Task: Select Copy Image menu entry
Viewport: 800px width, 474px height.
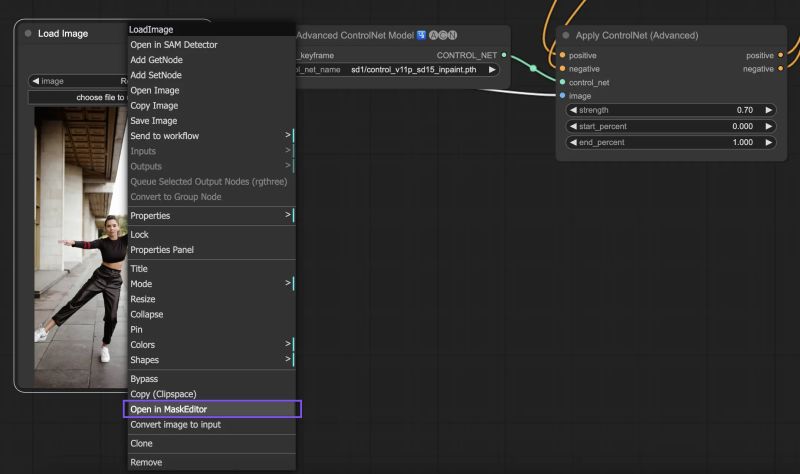Action: pyautogui.click(x=211, y=106)
